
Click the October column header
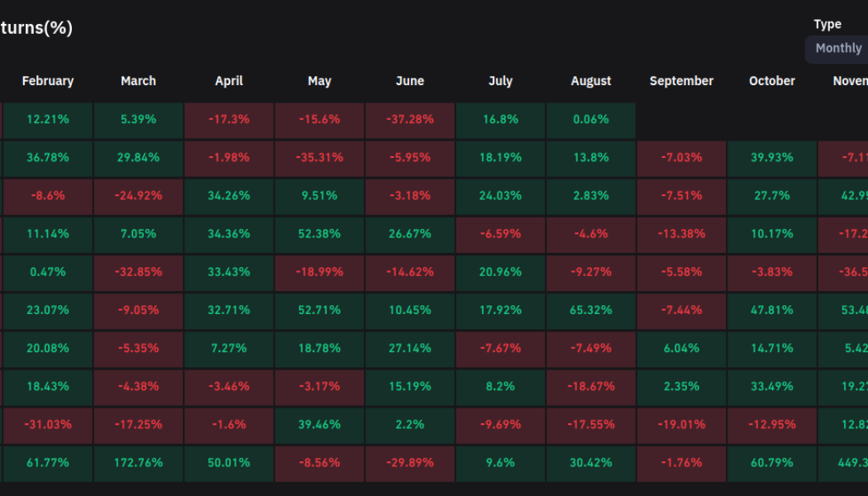tap(772, 80)
